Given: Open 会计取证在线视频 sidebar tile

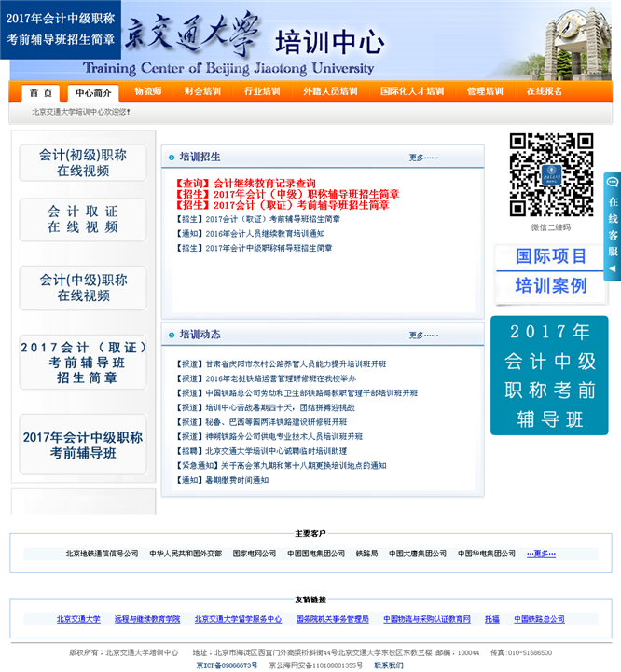Looking at the screenshot, I should coord(83,219).
